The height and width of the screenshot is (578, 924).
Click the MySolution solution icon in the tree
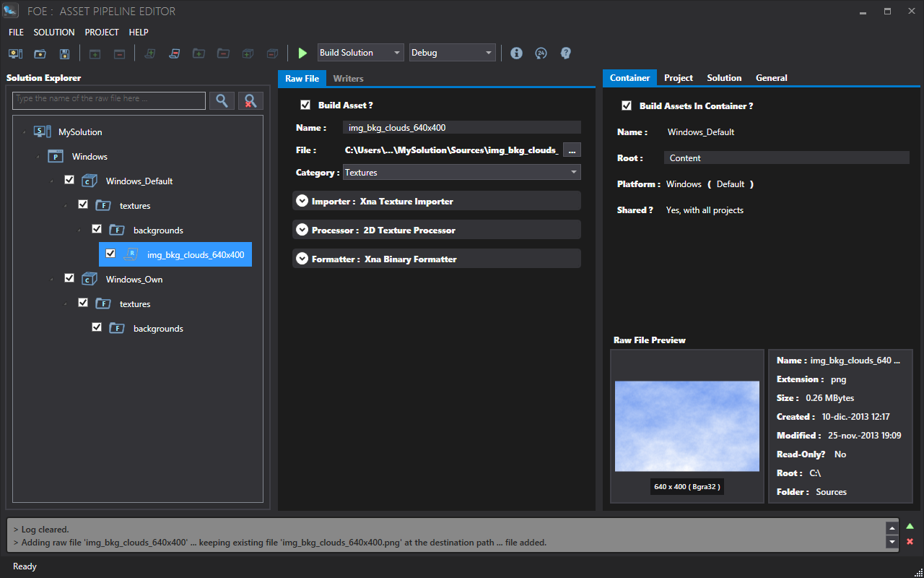click(x=43, y=131)
